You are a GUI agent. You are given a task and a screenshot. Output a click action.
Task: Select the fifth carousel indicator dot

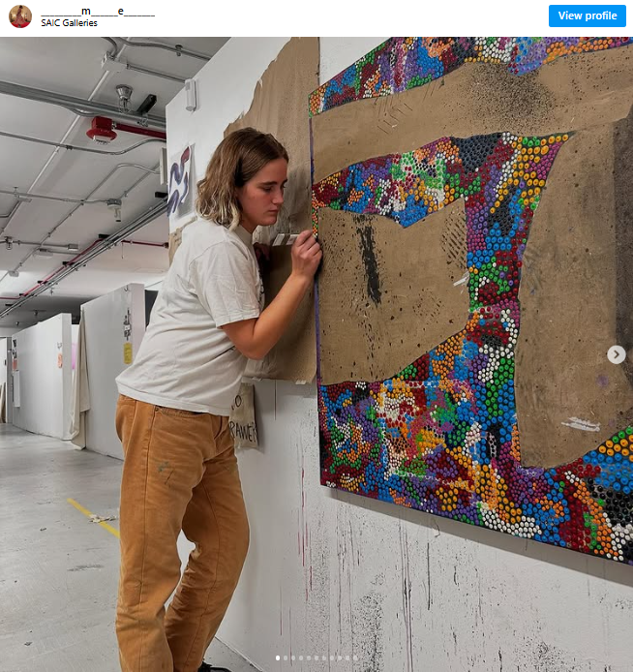click(x=309, y=657)
